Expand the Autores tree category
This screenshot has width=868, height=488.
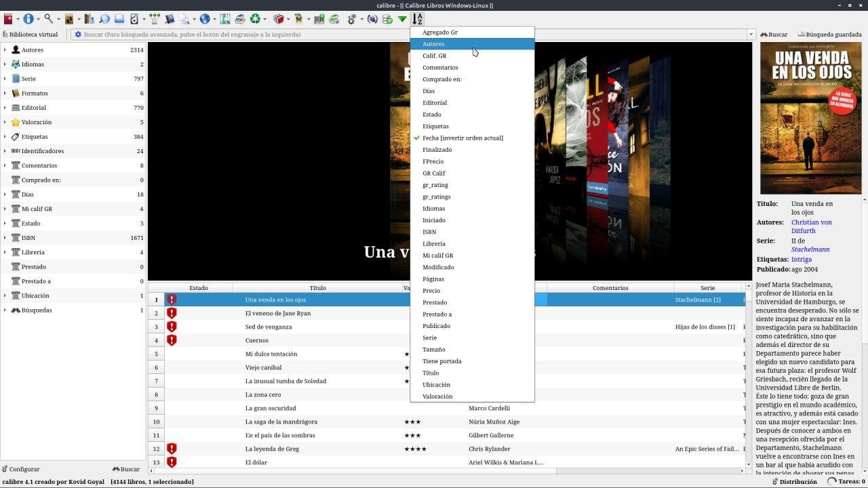click(x=5, y=50)
